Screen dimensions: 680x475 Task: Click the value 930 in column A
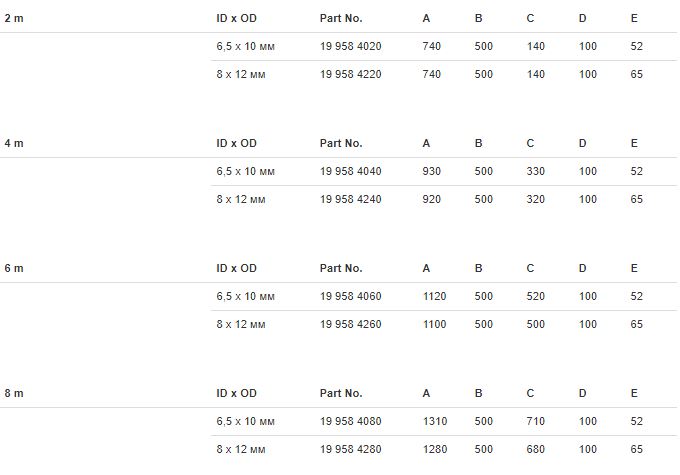432,172
